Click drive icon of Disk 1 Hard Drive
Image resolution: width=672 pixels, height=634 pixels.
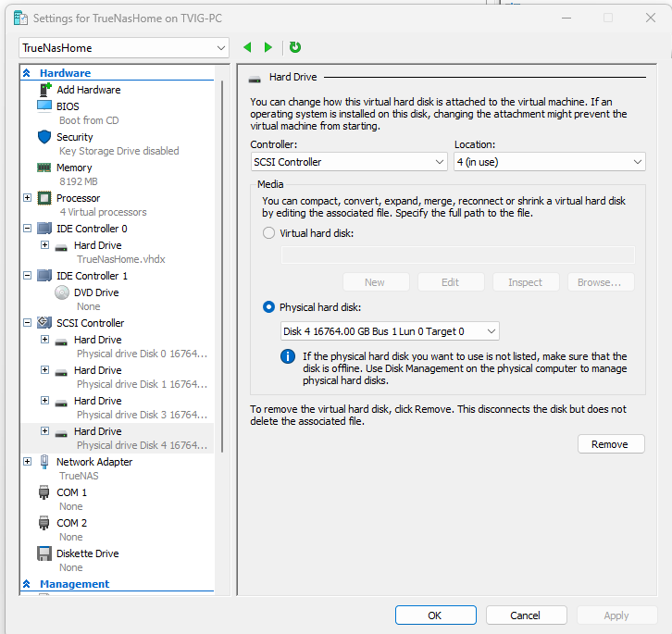pos(61,372)
